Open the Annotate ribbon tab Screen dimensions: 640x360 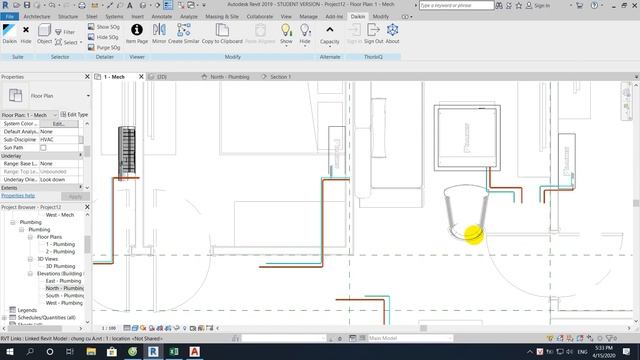pyautogui.click(x=162, y=17)
